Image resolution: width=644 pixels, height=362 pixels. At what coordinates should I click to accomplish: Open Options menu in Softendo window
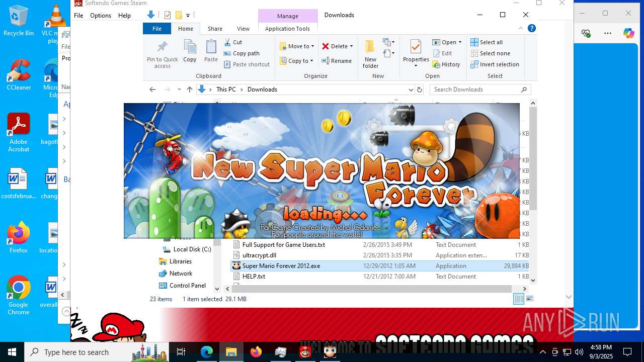(101, 16)
